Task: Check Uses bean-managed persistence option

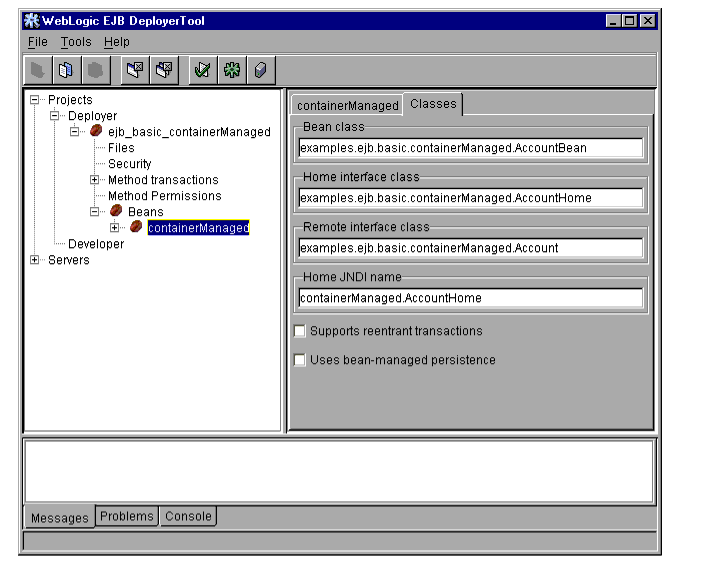Action: 300,360
